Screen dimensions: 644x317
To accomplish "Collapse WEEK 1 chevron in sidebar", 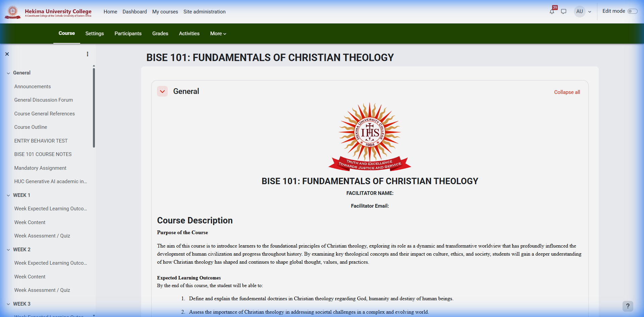I will click(x=8, y=195).
